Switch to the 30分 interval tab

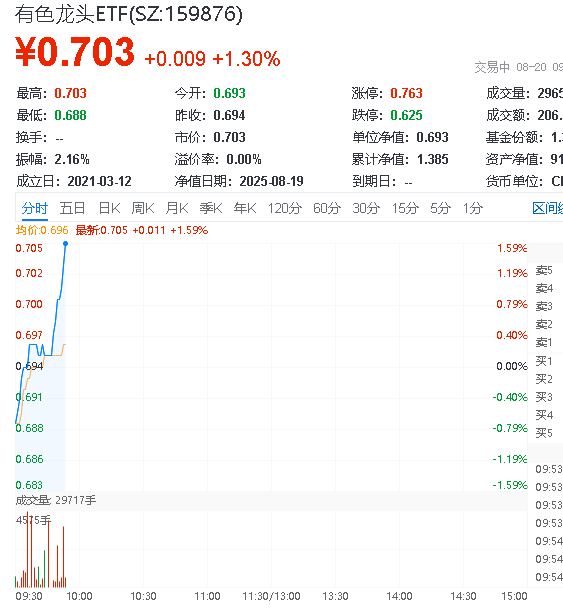pyautogui.click(x=366, y=208)
